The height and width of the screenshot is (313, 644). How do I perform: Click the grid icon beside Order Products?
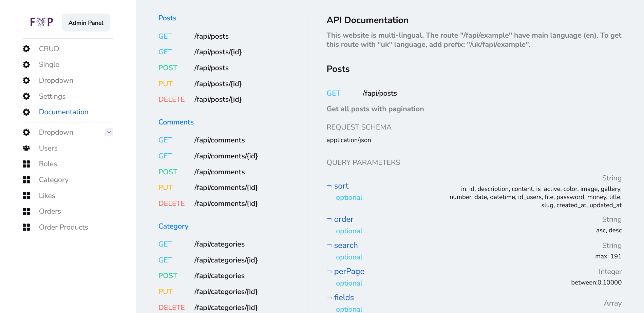point(26,227)
